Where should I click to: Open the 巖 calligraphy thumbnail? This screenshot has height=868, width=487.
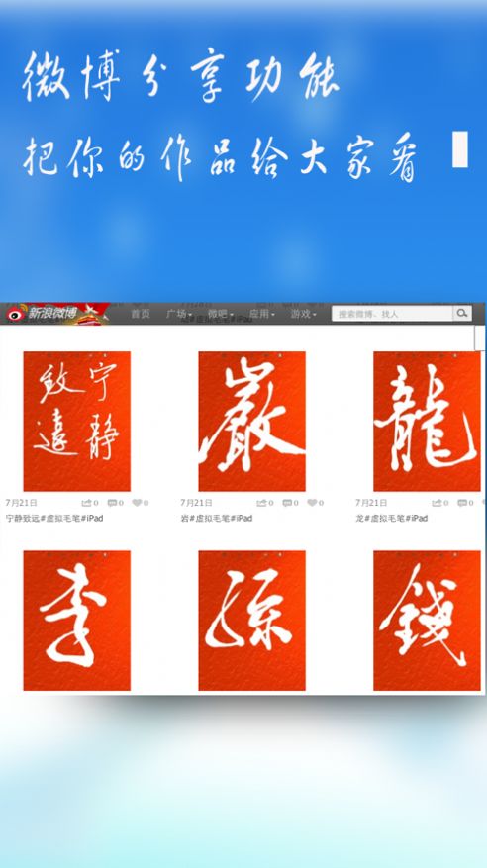[251, 422]
